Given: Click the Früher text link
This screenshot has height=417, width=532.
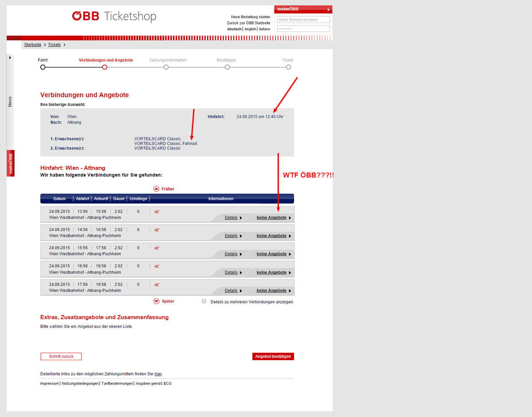Looking at the screenshot, I should click(168, 189).
